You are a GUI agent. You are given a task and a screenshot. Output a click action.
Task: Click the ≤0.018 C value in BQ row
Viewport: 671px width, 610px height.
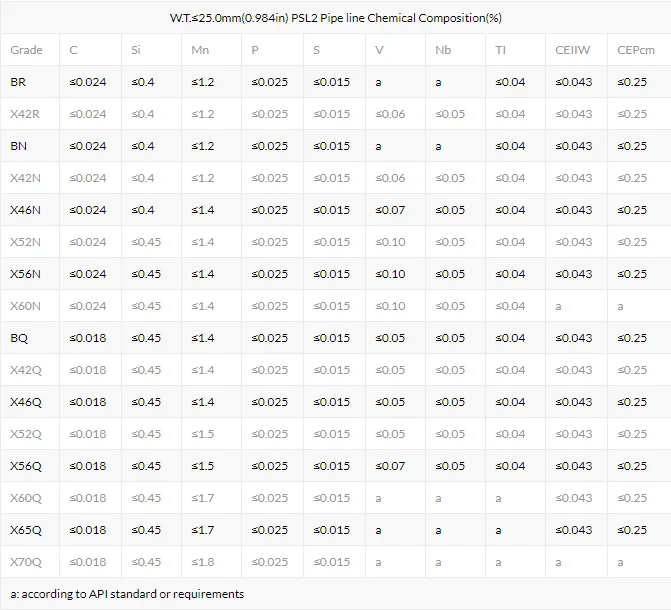pyautogui.click(x=88, y=338)
